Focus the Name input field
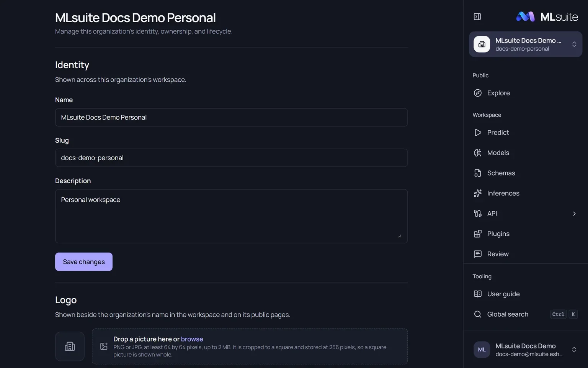Screen dimensions: 588x368 (x=231, y=117)
